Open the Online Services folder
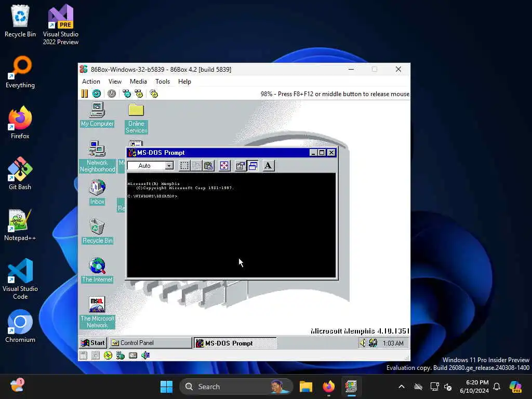This screenshot has width=532, height=399. pyautogui.click(x=136, y=118)
